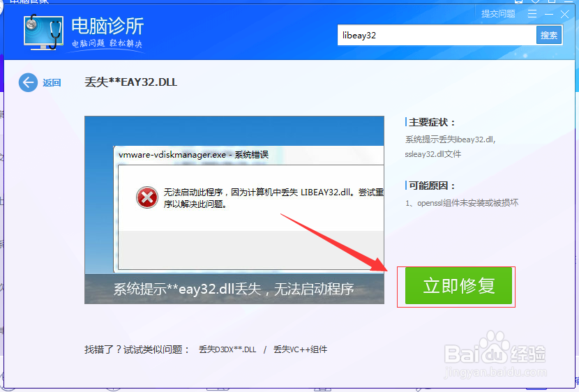The width and height of the screenshot is (579, 392).
Task: Click text 系统提示丢失libeay32.dll,
Action: point(450,140)
